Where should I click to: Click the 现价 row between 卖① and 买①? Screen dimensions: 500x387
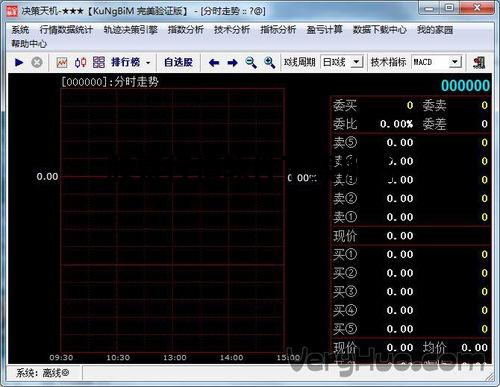click(410, 236)
